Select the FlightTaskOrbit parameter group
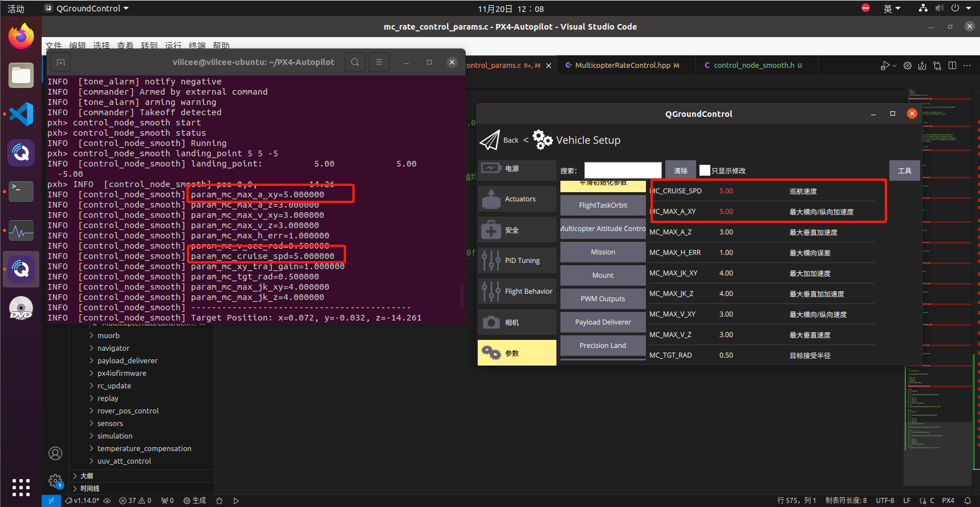This screenshot has height=507, width=980. click(x=603, y=205)
